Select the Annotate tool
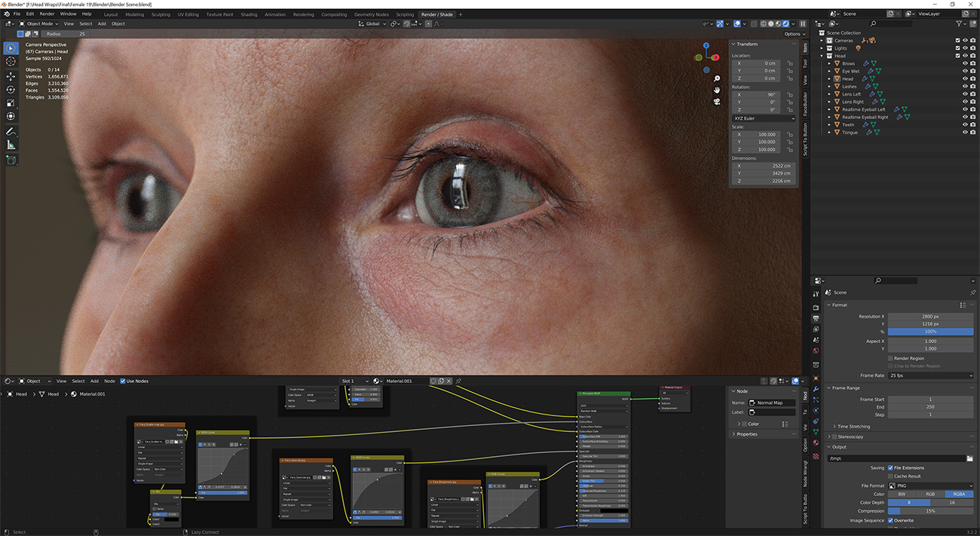This screenshot has height=536, width=980. [11, 131]
